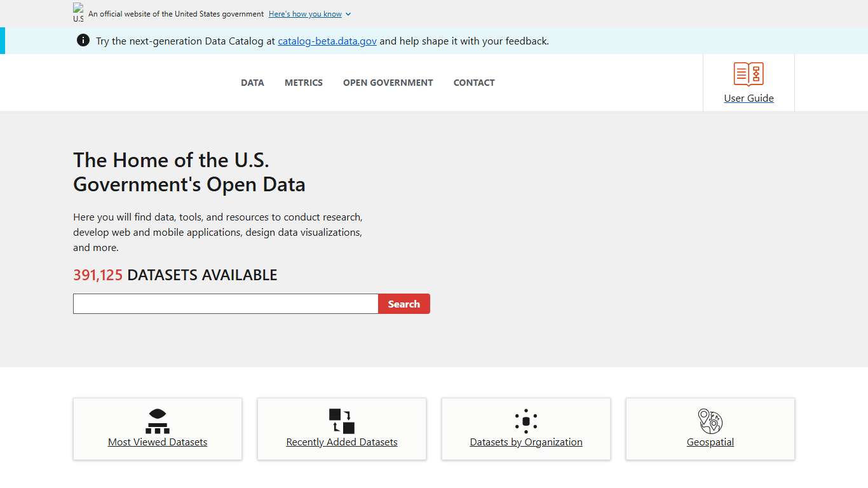Click the red Search button
The width and height of the screenshot is (868, 488).
coord(404,304)
